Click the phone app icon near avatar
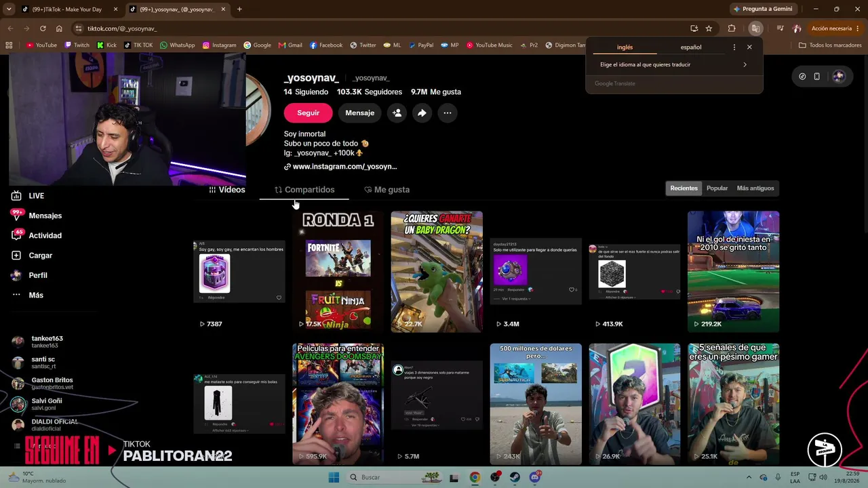The width and height of the screenshot is (868, 488). (x=816, y=77)
